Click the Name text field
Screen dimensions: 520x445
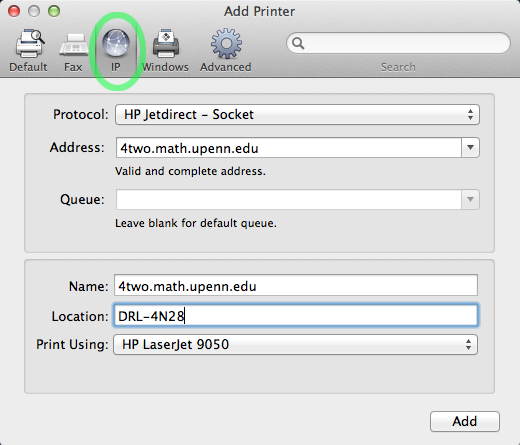click(x=296, y=285)
